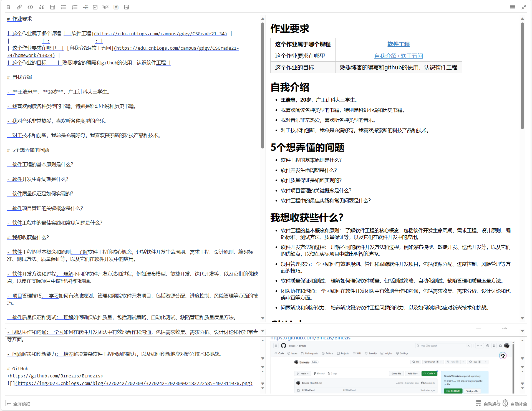Image resolution: width=532 pixels, height=411 pixels.
Task: Insert a task checklist item
Action: click(x=95, y=7)
